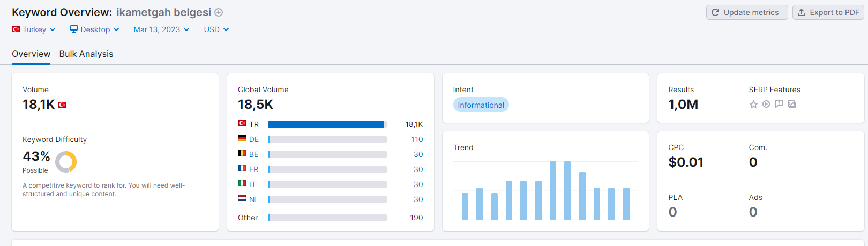This screenshot has width=868, height=246.
Task: Add keyword using plus icon beside title
Action: click(219, 12)
